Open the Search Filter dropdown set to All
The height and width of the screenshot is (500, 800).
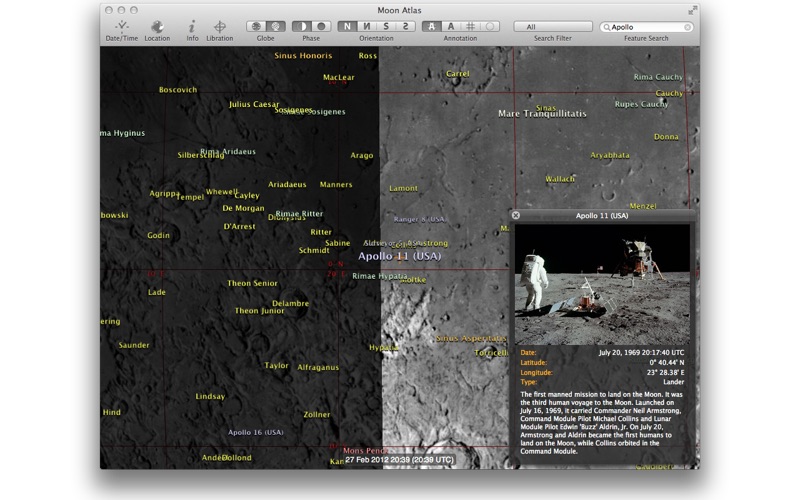click(x=553, y=27)
